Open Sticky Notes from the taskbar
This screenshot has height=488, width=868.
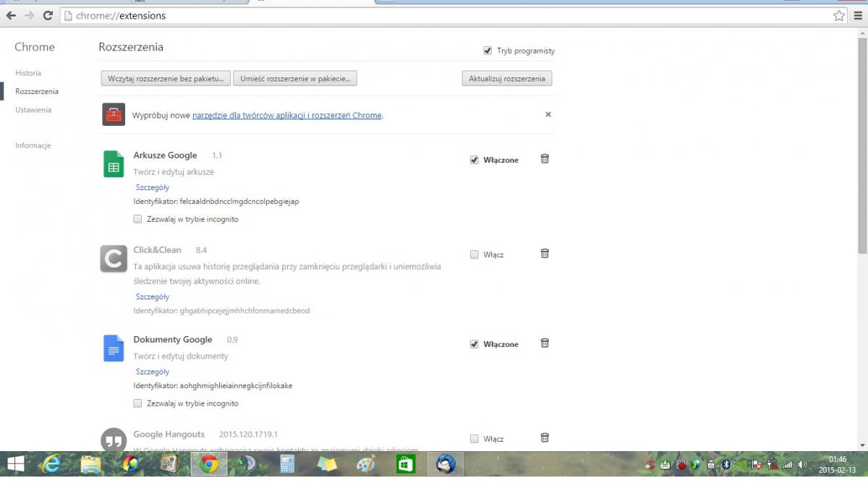tap(327, 464)
